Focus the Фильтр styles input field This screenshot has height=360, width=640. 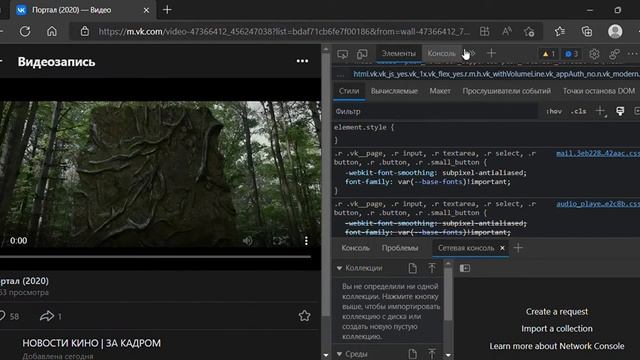[x=435, y=111]
